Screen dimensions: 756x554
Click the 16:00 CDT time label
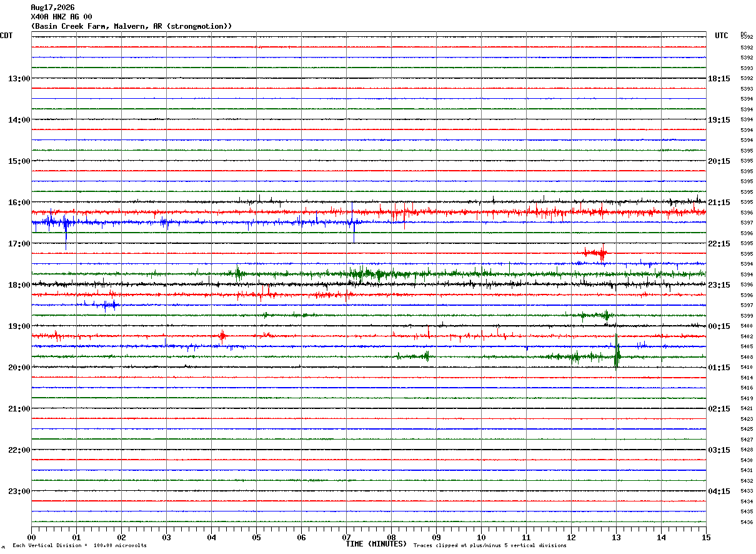click(x=19, y=203)
